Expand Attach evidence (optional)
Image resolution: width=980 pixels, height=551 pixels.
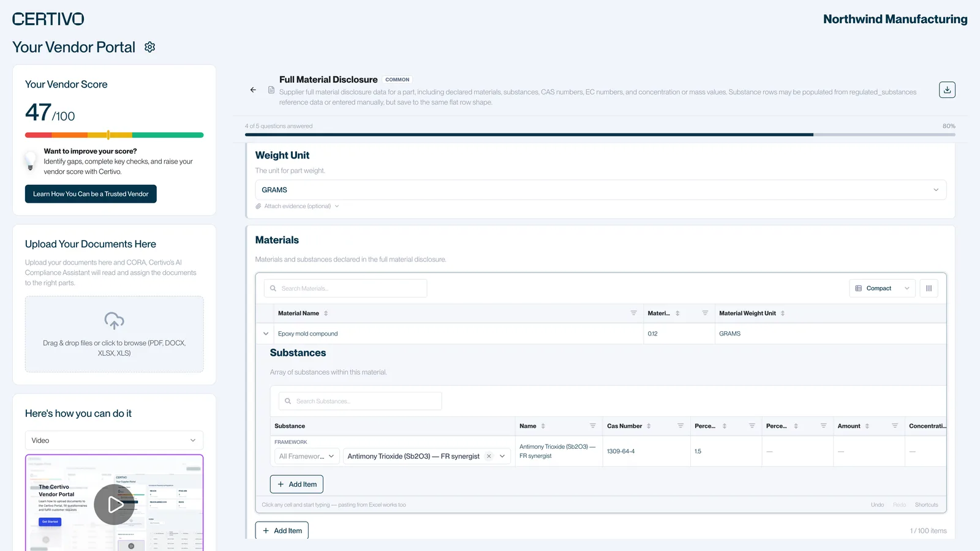297,206
